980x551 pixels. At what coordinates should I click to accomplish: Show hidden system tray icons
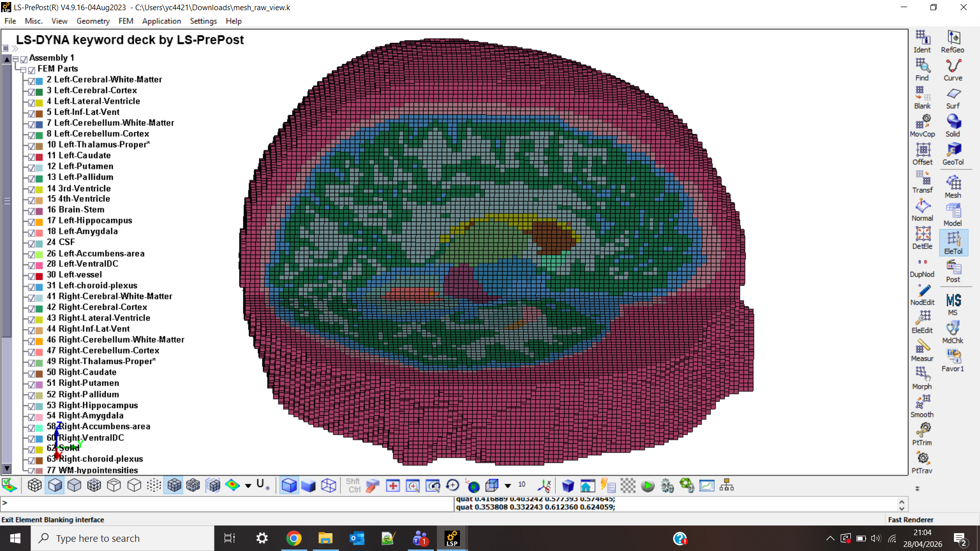coord(830,538)
